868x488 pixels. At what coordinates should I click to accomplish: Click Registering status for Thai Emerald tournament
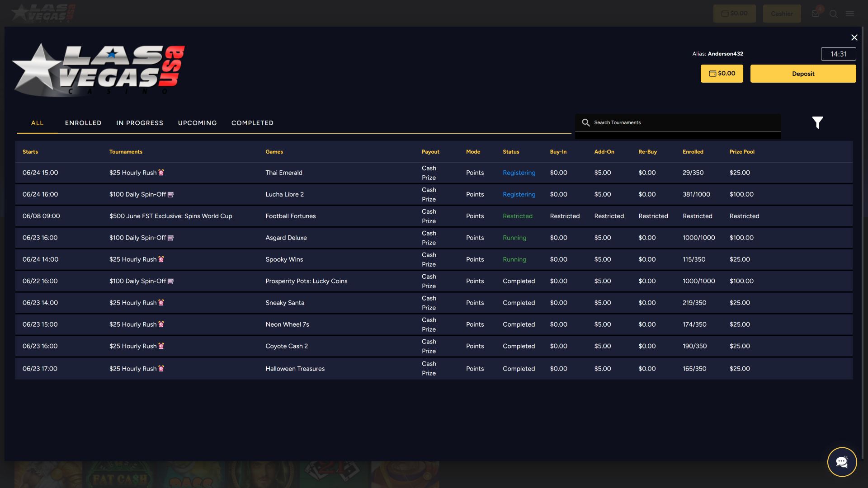point(519,173)
